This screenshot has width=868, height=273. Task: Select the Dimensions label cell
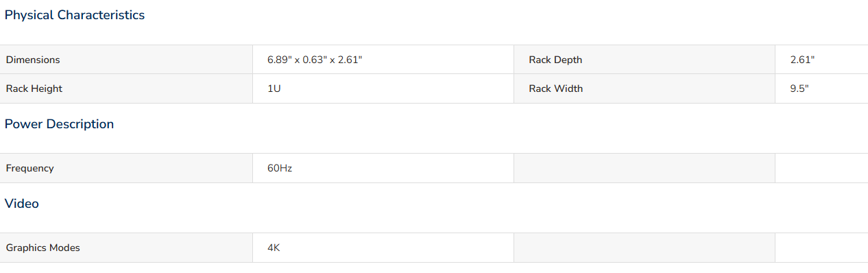click(126, 60)
